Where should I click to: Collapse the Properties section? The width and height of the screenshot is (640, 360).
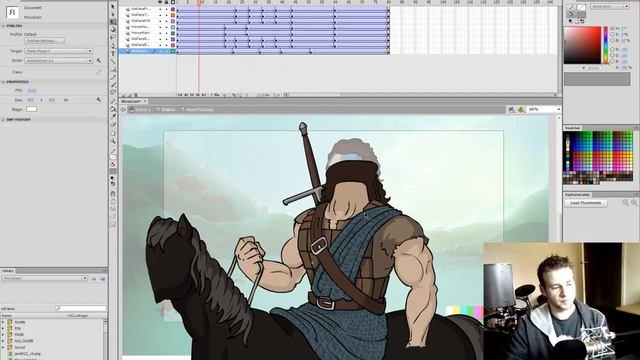[3, 82]
